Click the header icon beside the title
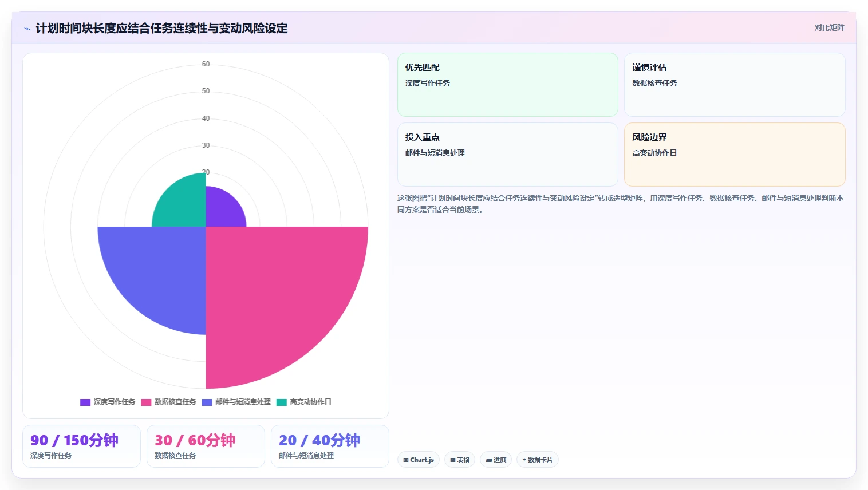The width and height of the screenshot is (868, 490). (x=27, y=29)
